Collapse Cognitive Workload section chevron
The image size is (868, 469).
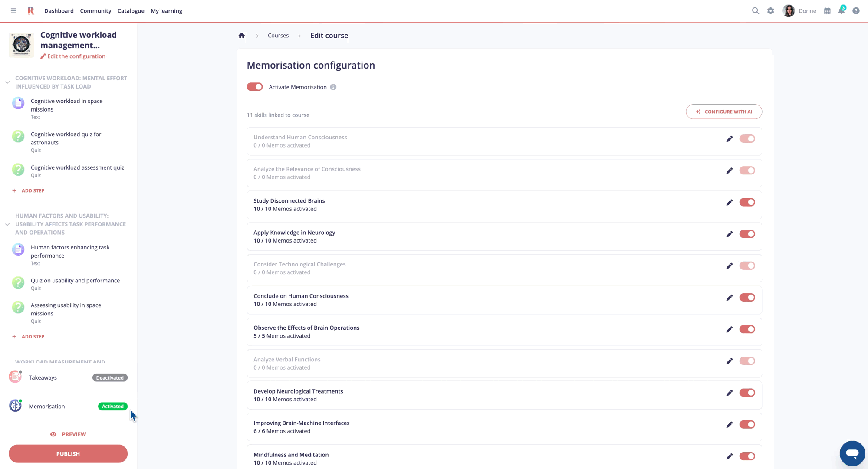(x=7, y=82)
